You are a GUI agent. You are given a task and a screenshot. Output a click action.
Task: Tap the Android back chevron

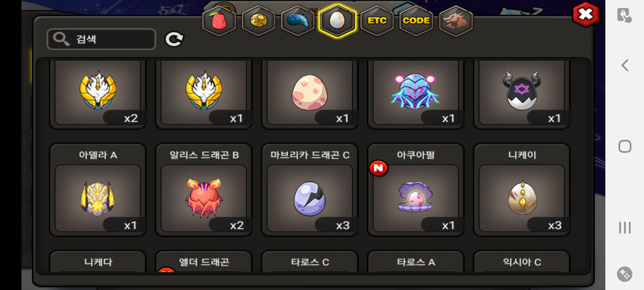[x=625, y=65]
